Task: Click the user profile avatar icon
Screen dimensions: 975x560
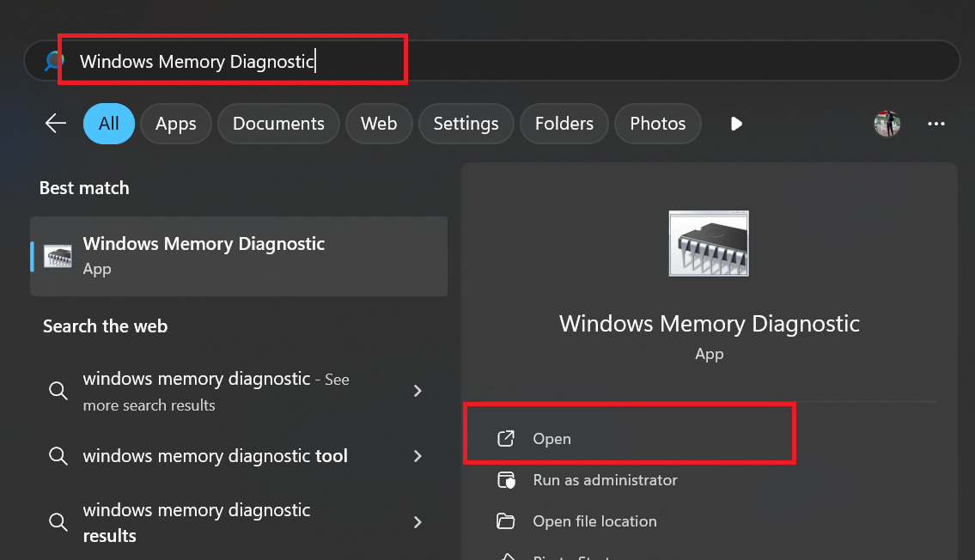Action: 887,124
